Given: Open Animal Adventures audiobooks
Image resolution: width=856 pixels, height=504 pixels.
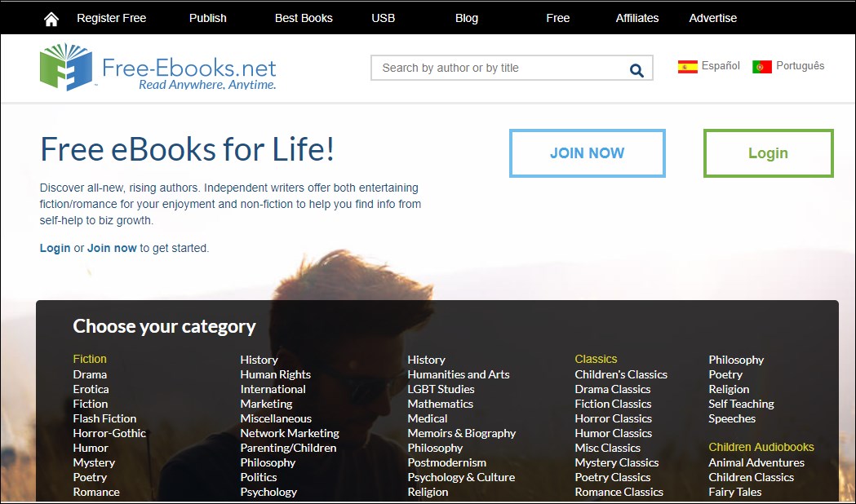Looking at the screenshot, I should coord(756,462).
